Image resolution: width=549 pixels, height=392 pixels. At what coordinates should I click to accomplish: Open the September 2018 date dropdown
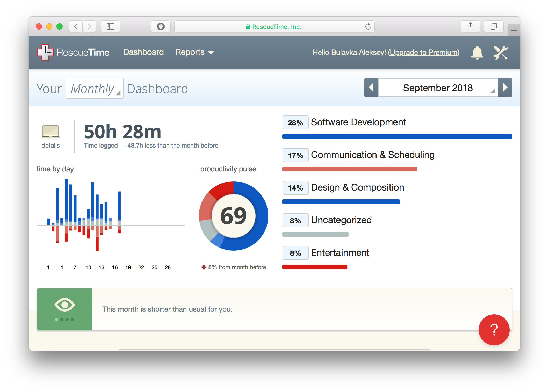[438, 88]
